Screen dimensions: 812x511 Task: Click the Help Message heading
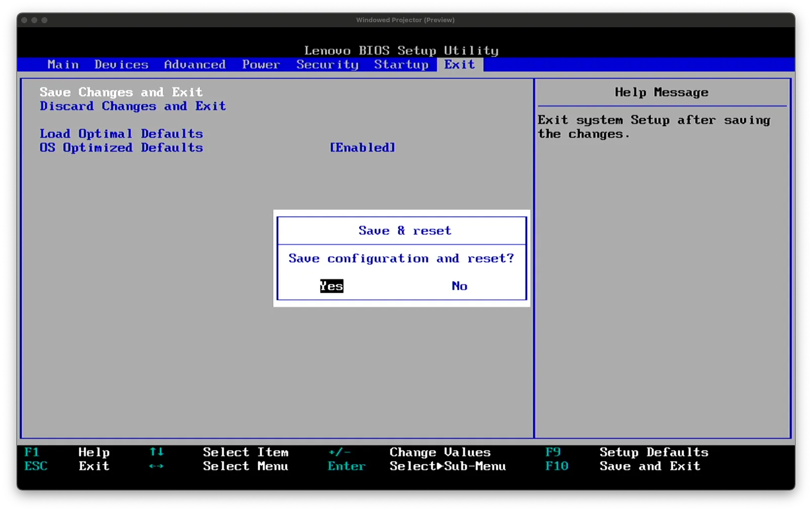(x=662, y=92)
